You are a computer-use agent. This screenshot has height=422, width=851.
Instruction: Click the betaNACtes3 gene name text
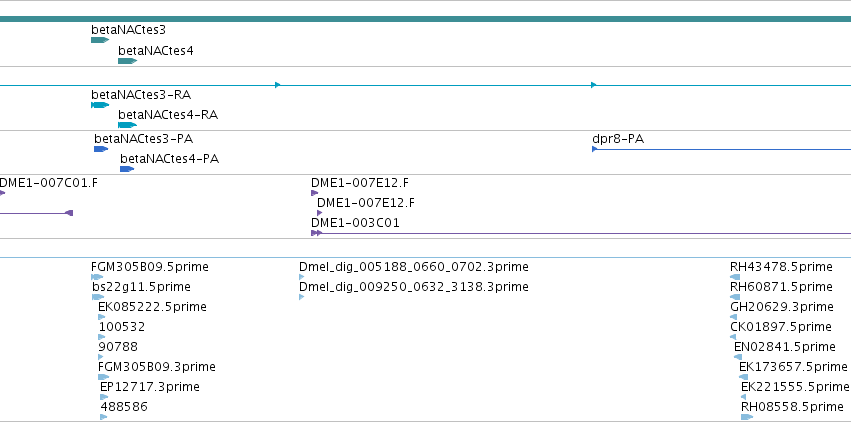(129, 30)
